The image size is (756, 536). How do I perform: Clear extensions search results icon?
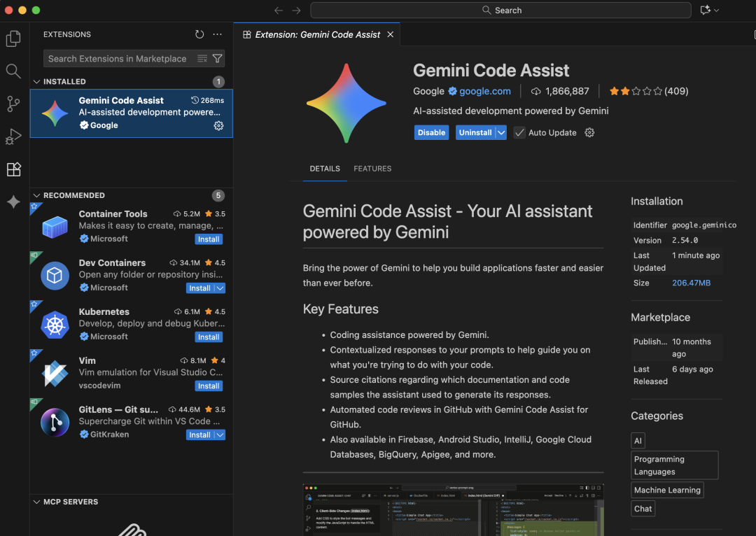click(202, 58)
